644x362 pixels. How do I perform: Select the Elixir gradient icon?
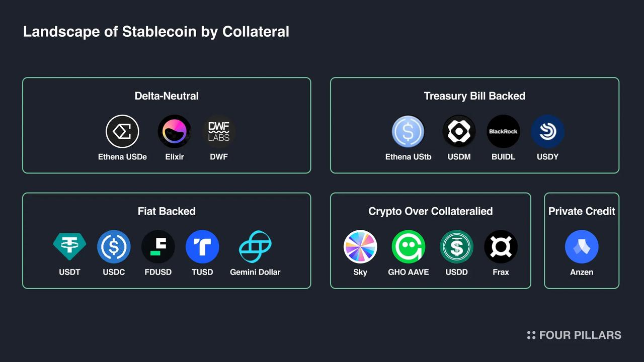coord(175,131)
